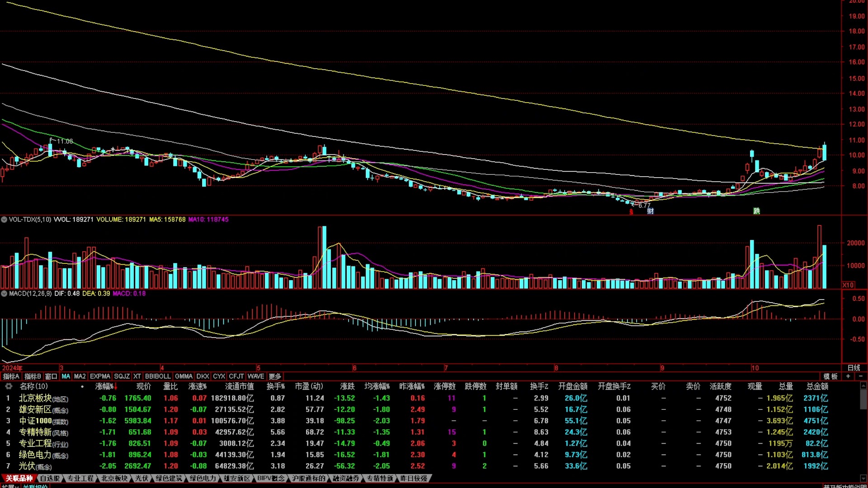
Task: Select the 雄安新区 bottom tab
Action: pos(237,478)
